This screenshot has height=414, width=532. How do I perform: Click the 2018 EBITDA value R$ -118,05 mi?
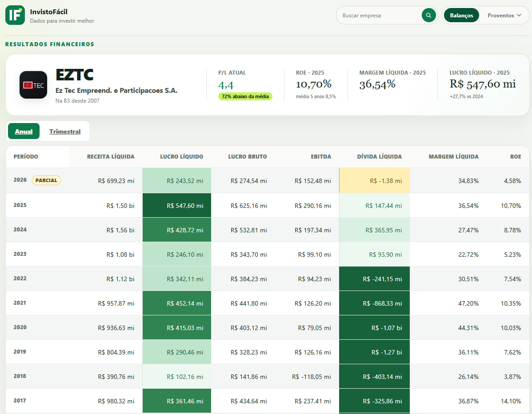pos(312,377)
